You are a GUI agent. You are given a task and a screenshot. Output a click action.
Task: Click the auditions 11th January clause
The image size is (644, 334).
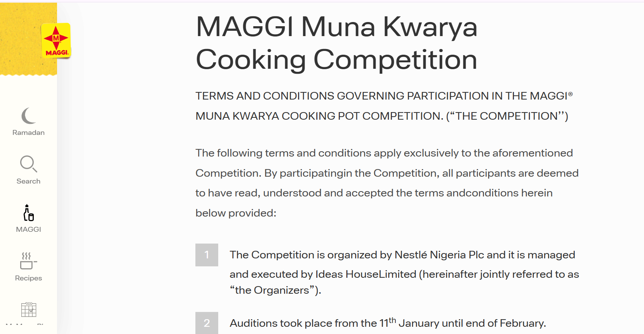(388, 323)
